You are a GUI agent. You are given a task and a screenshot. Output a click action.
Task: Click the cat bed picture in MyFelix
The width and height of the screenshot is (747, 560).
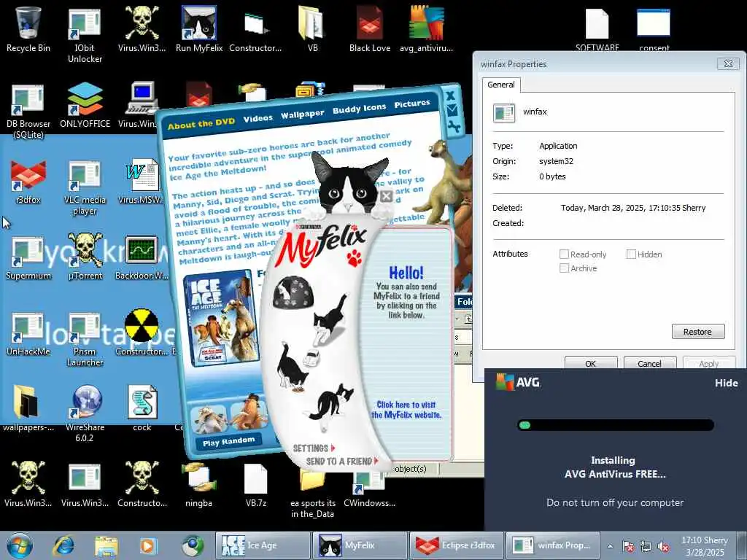pyautogui.click(x=293, y=292)
